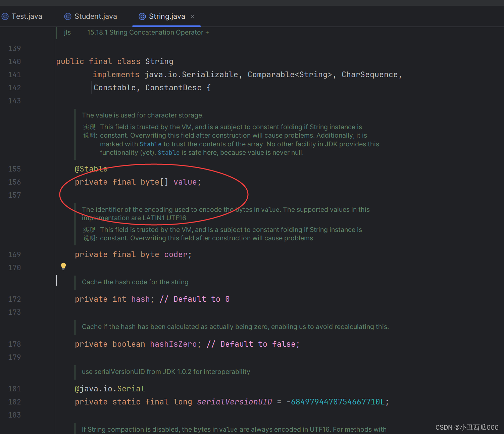Click the 'value' field name on line 156
The width and height of the screenshot is (504, 434).
coord(185,182)
